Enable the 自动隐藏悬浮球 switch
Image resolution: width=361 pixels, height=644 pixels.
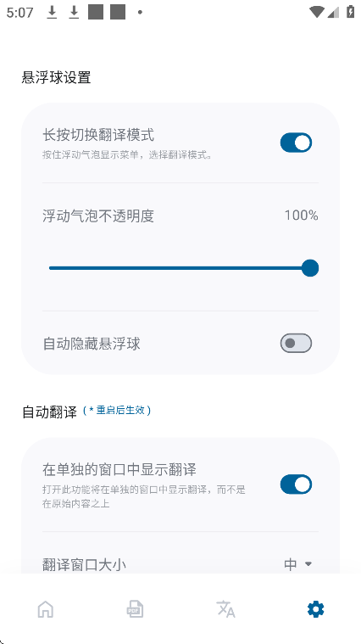(296, 344)
